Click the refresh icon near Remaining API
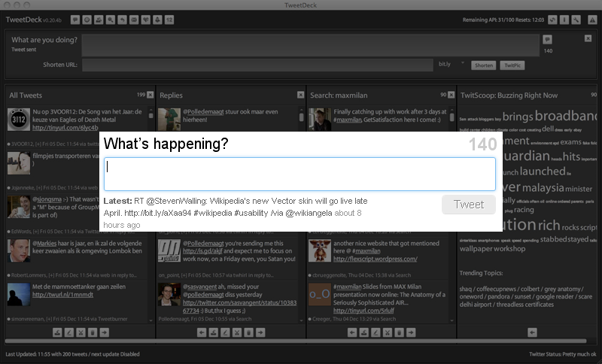 click(552, 20)
